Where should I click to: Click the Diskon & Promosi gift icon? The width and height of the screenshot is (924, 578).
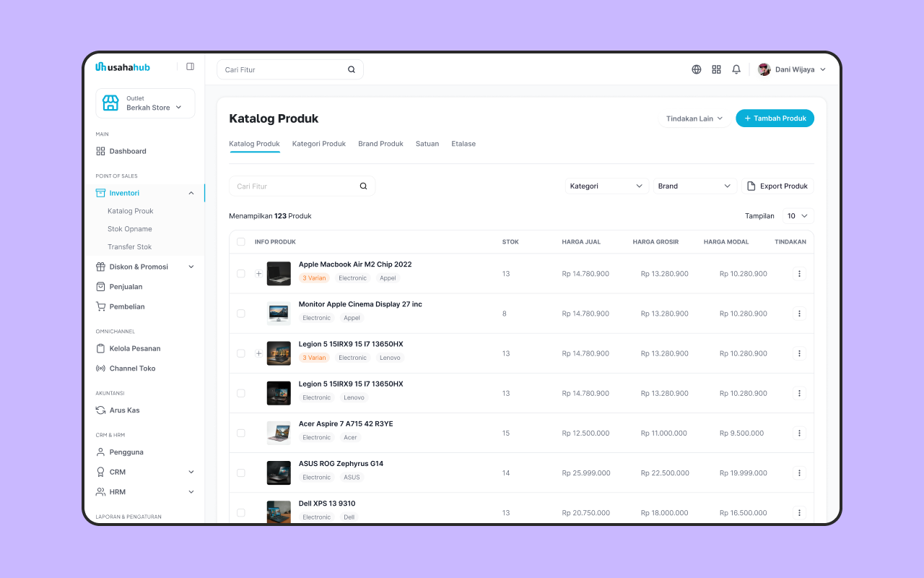click(100, 267)
